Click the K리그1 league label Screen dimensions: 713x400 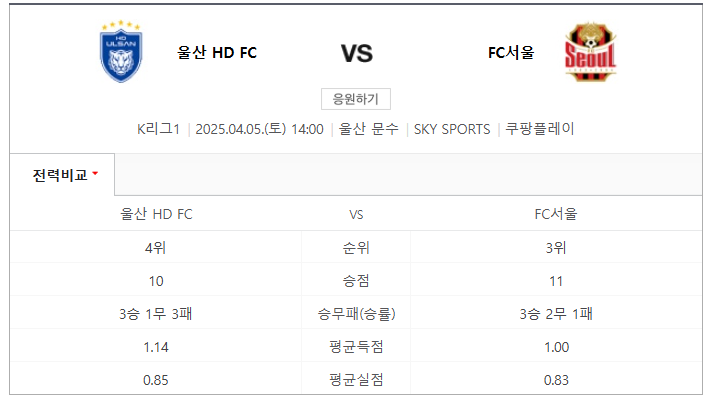point(159,129)
